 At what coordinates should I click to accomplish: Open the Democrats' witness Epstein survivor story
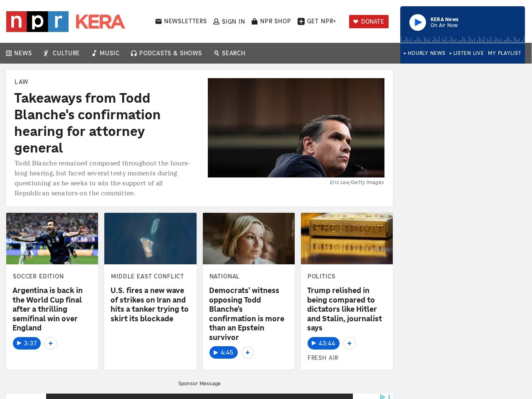click(x=247, y=314)
